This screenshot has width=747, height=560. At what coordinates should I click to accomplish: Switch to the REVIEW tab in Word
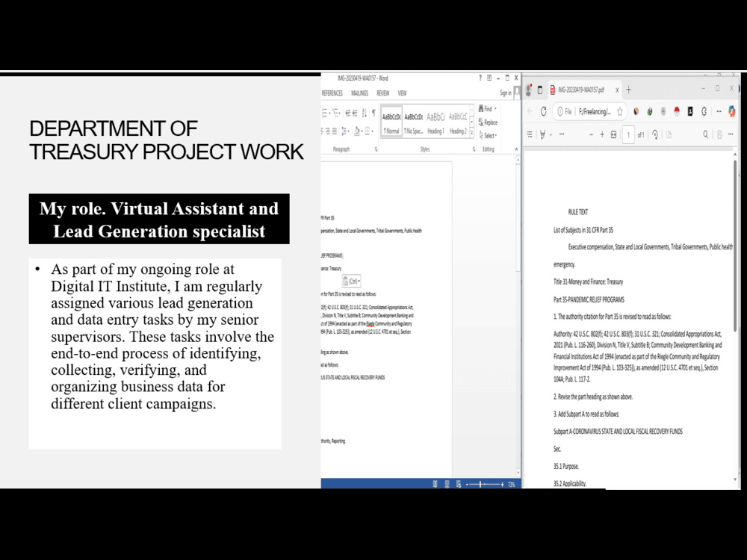383,93
